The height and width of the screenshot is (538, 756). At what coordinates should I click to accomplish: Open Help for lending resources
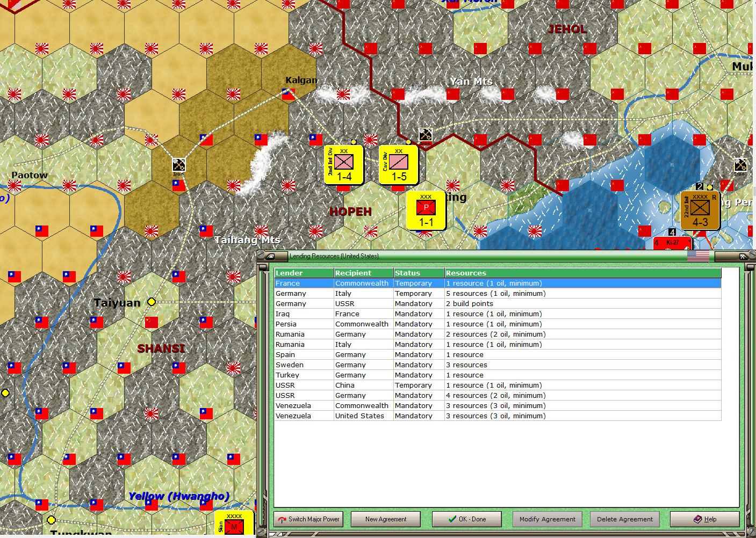click(x=705, y=519)
